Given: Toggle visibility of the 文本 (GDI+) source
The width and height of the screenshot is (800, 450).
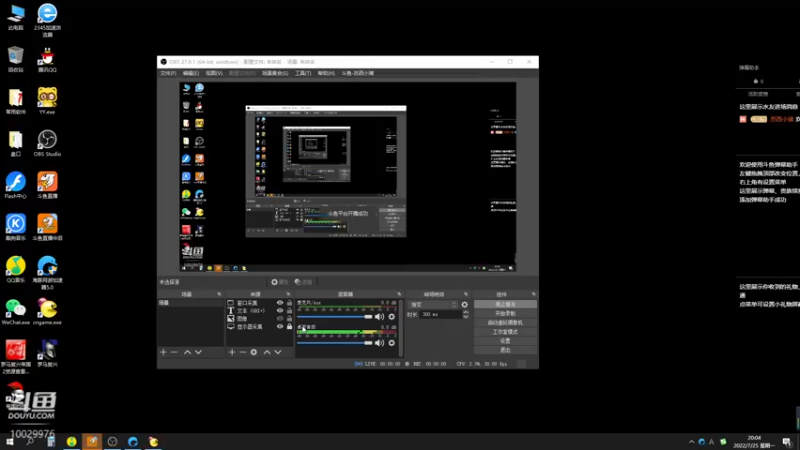Looking at the screenshot, I should pyautogui.click(x=280, y=310).
